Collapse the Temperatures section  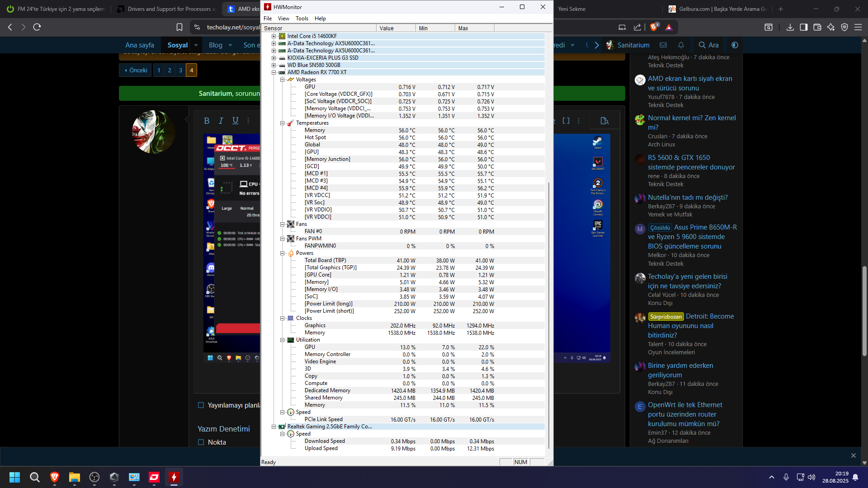tap(282, 123)
